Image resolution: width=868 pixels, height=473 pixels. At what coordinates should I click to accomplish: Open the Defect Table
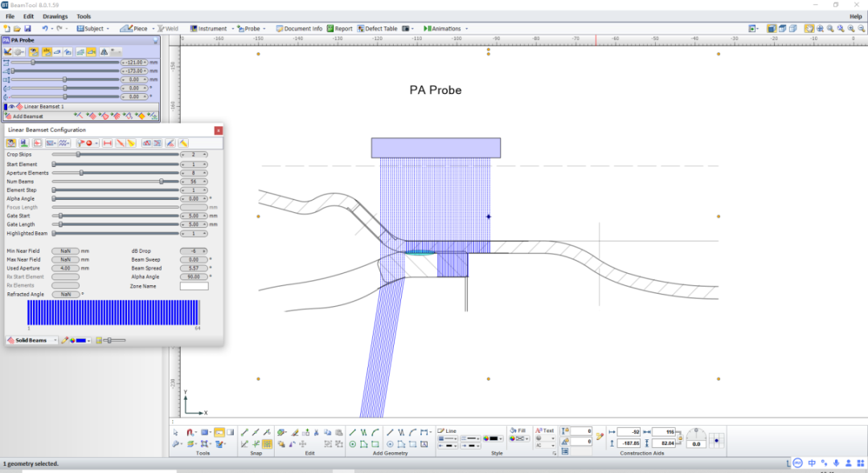point(377,28)
